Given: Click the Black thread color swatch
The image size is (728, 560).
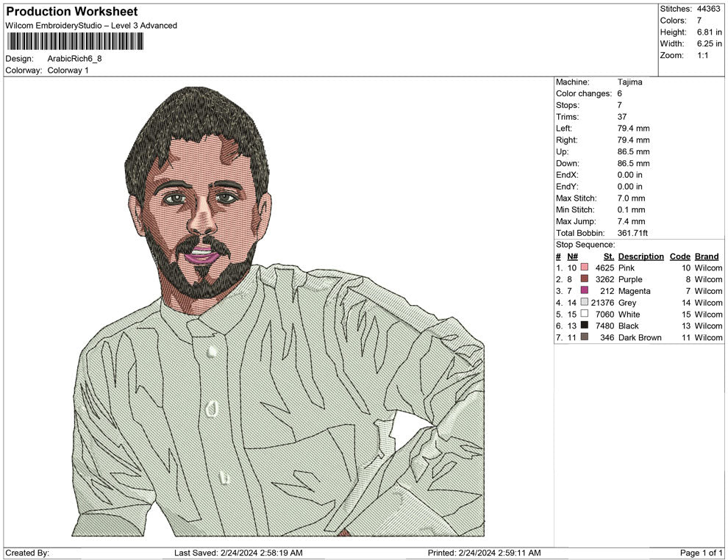Looking at the screenshot, I should pos(585,326).
